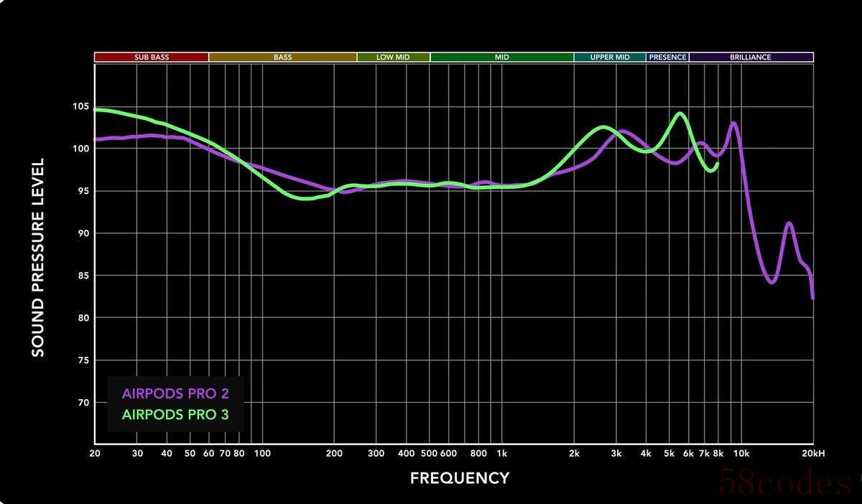Viewport: 862px width, 504px height.
Task: Click the AIRPODS PRO 2 legend entry
Action: (x=175, y=393)
